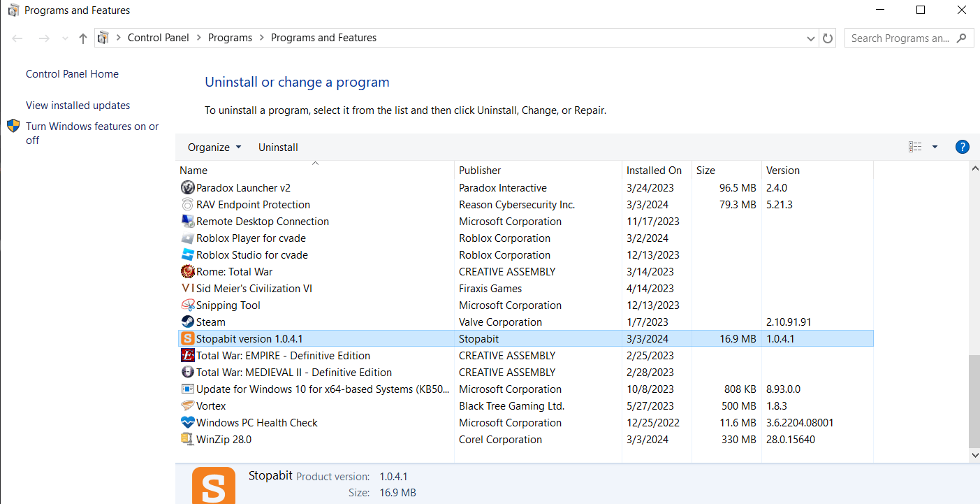980x504 pixels.
Task: Click the WinZip 28.0 icon
Action: pos(187,439)
